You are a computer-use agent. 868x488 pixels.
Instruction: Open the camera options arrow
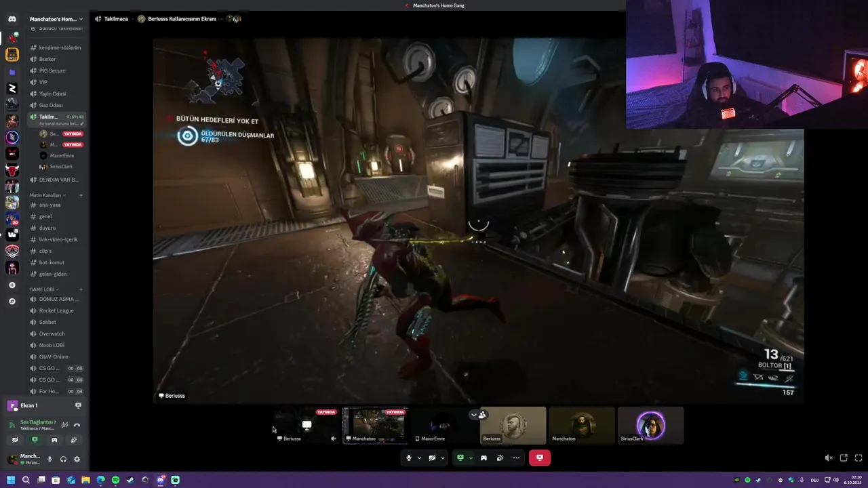coord(443,457)
